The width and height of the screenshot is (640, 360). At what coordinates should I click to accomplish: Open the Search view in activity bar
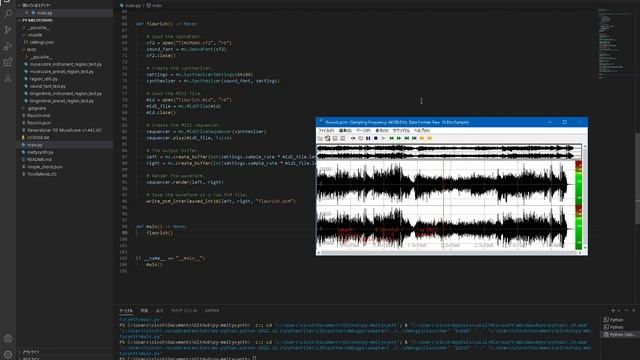8,13
